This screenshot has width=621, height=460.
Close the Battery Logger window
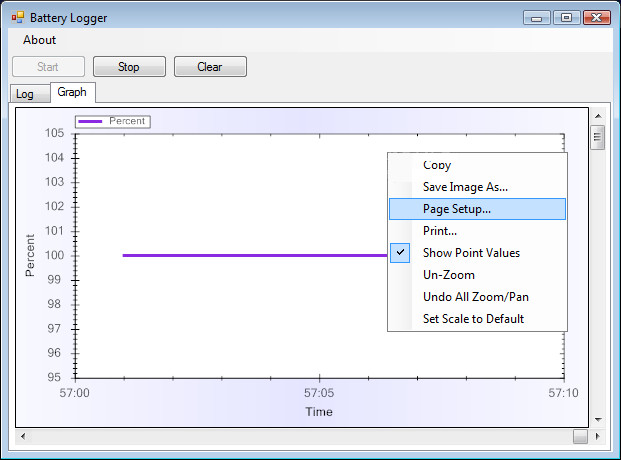[597, 18]
